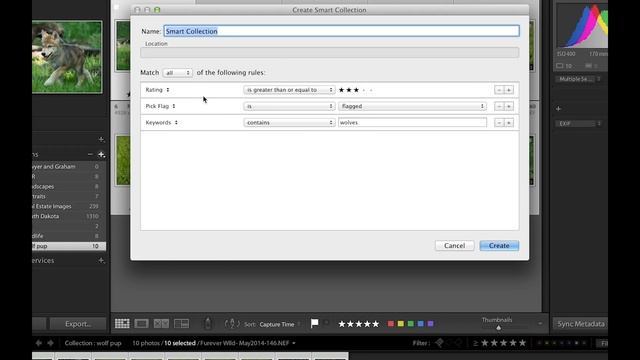Select Grid view icon in toolbar
The height and width of the screenshot is (360, 640).
pyautogui.click(x=122, y=324)
